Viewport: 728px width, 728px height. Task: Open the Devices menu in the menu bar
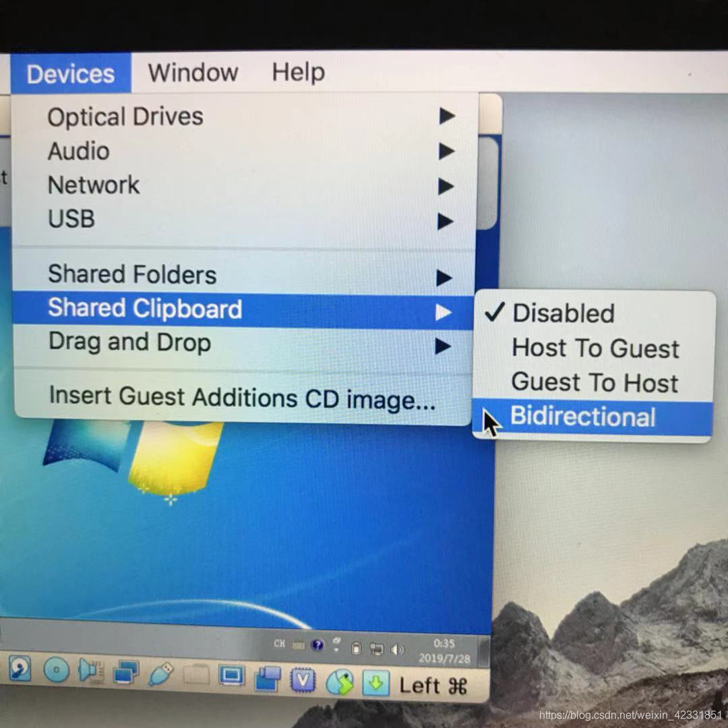pyautogui.click(x=71, y=74)
